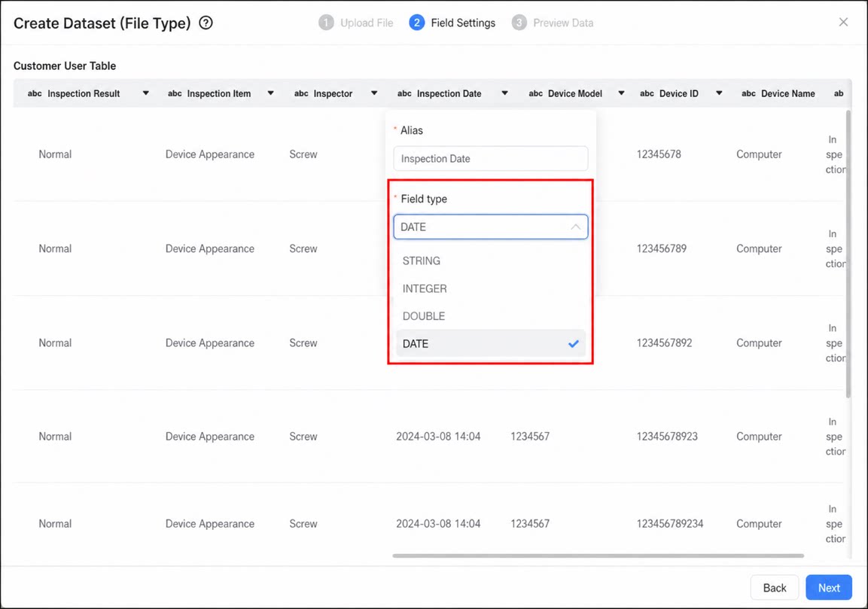Click the Next button

click(x=829, y=588)
